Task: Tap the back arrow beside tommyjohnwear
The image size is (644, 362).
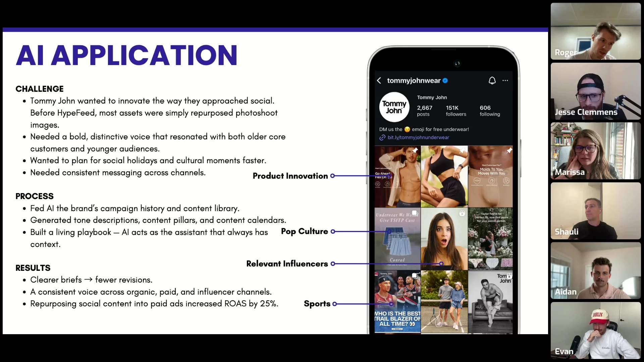Action: [379, 80]
